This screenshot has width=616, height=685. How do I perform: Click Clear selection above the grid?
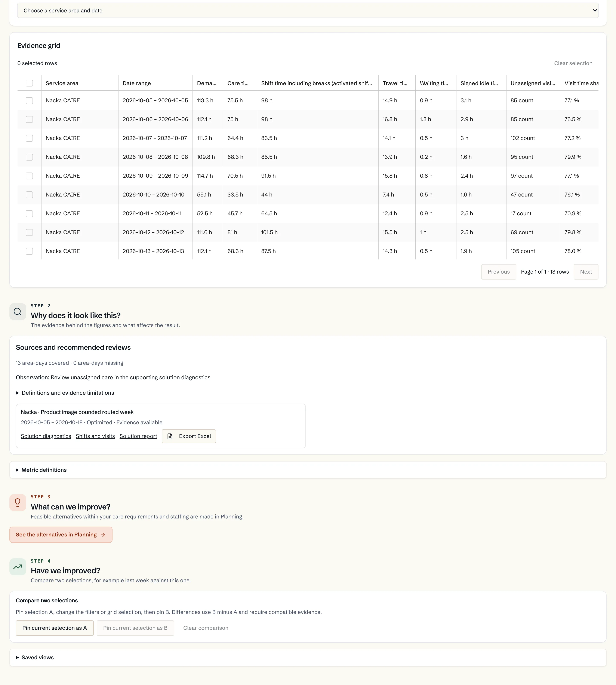pyautogui.click(x=573, y=63)
